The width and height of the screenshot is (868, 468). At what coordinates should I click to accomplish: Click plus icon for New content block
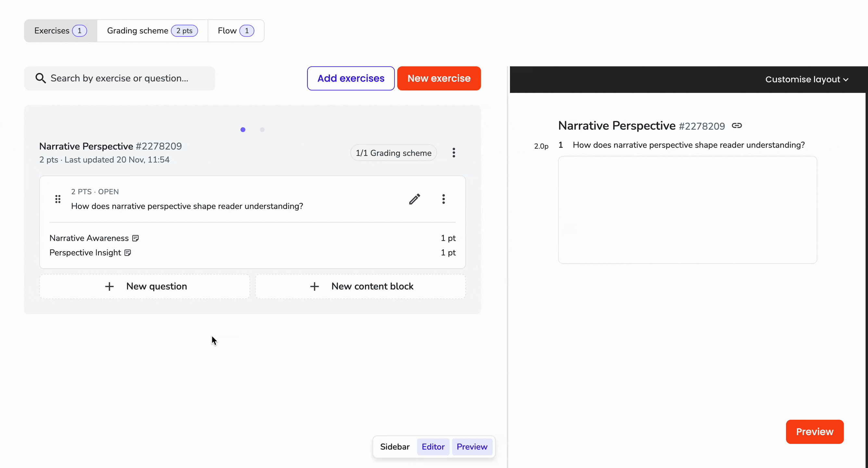314,287
